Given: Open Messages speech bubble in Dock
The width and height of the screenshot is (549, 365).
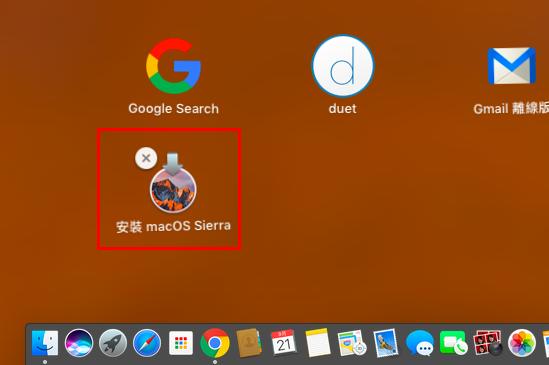Looking at the screenshot, I should point(419,343).
